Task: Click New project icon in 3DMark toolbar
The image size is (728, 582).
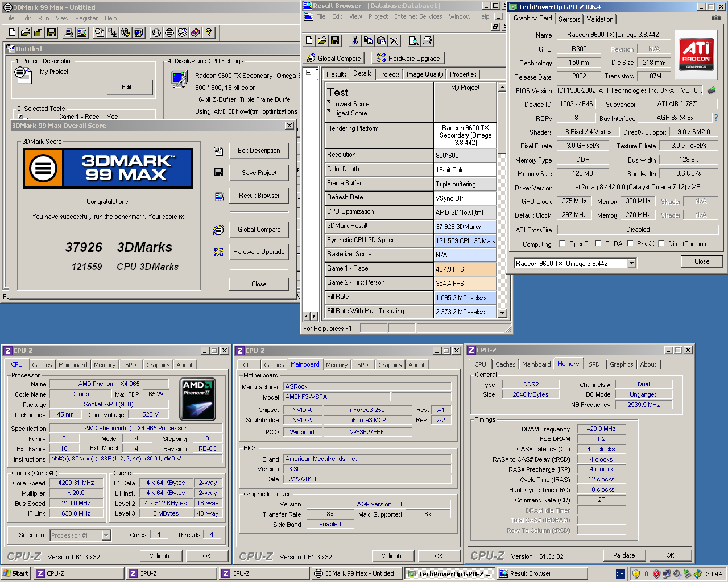Action: click(13, 32)
